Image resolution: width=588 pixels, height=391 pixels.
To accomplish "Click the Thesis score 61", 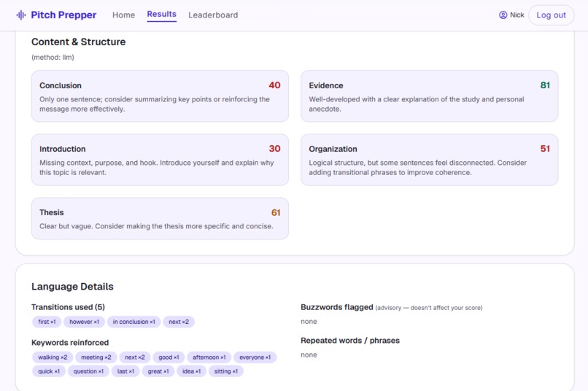I will [276, 212].
